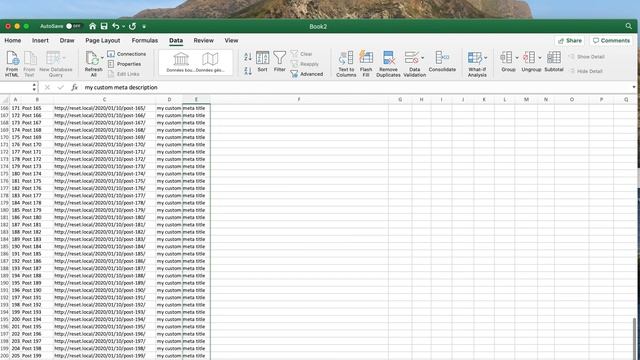
Task: Open the Sort dialog
Action: click(x=262, y=62)
